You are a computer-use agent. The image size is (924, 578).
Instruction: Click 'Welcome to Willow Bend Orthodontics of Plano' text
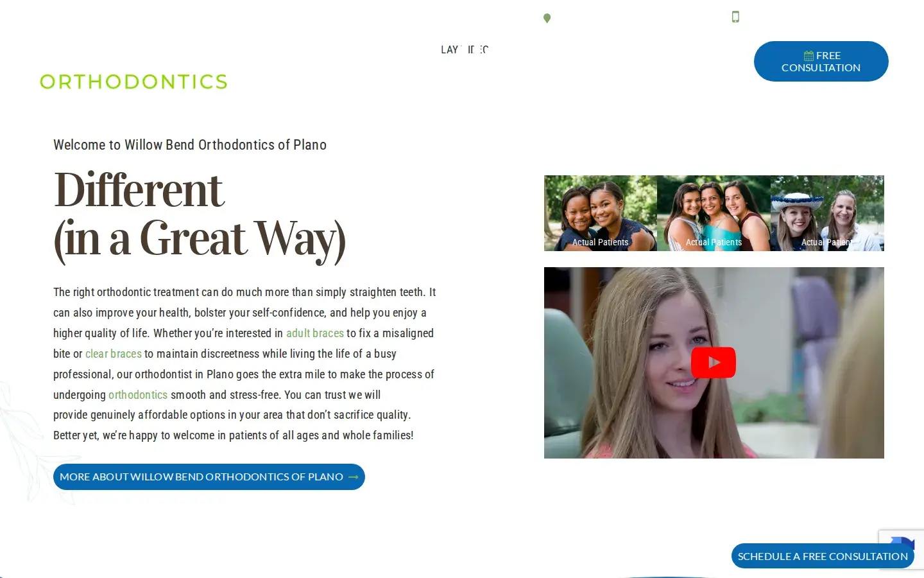(190, 145)
